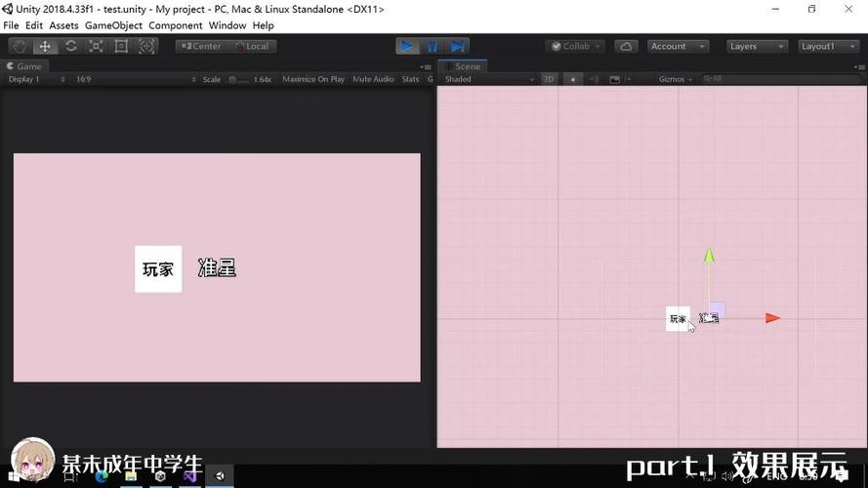
Task: Open the File menu
Action: coord(11,25)
